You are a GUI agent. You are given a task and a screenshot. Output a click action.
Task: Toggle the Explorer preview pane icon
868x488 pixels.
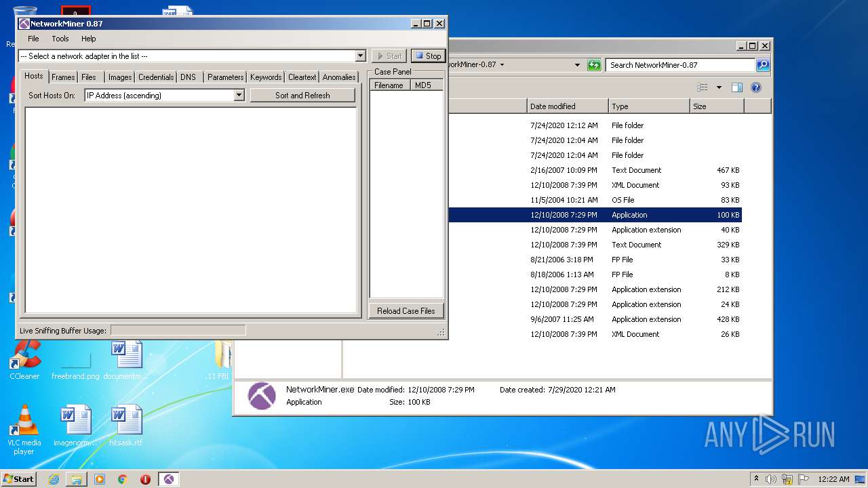tap(737, 87)
